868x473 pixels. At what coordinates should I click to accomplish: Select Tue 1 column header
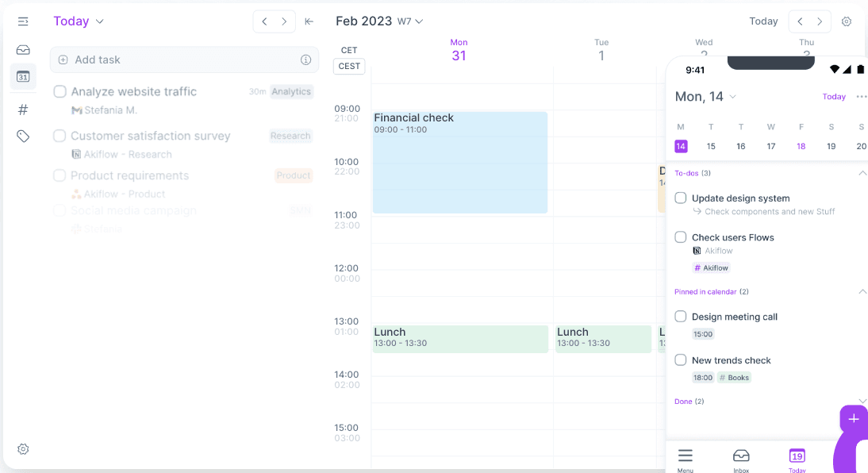[x=601, y=51]
